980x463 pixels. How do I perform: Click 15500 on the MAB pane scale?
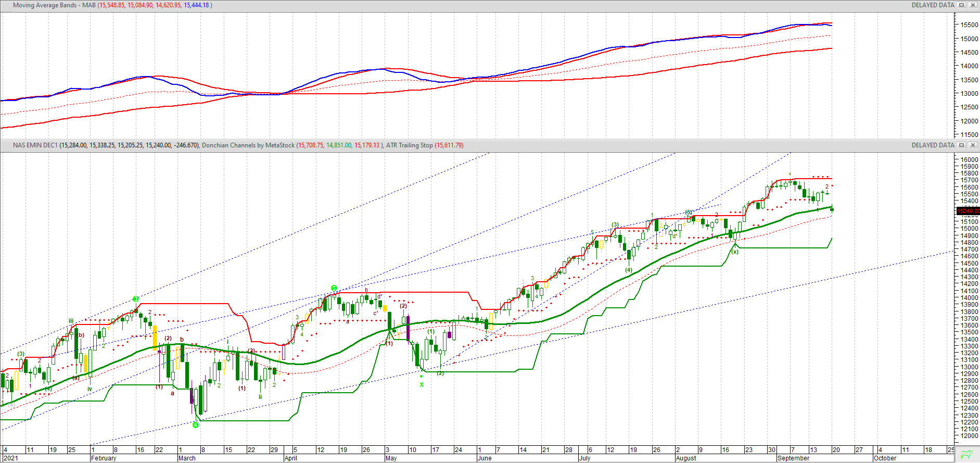point(969,24)
